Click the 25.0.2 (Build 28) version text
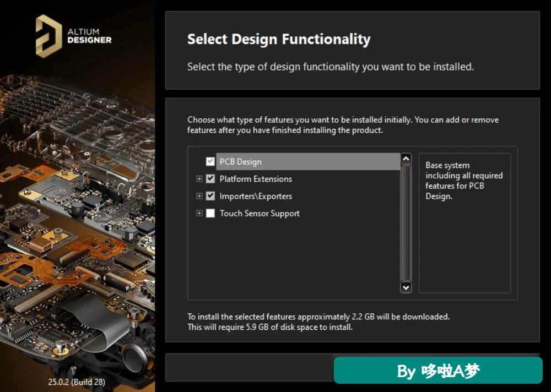This screenshot has height=392, width=551. click(77, 382)
